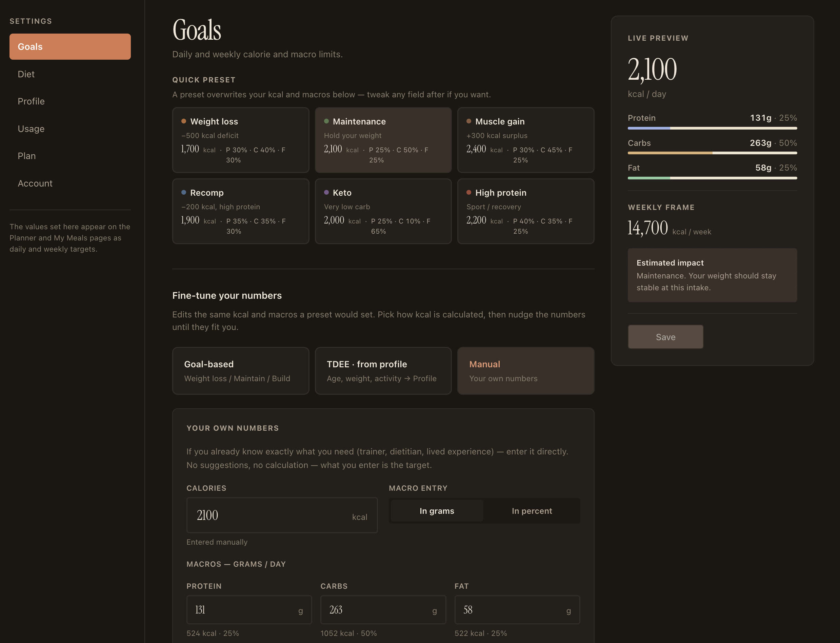This screenshot has width=840, height=643.
Task: Select the Keto preset
Action: [383, 211]
